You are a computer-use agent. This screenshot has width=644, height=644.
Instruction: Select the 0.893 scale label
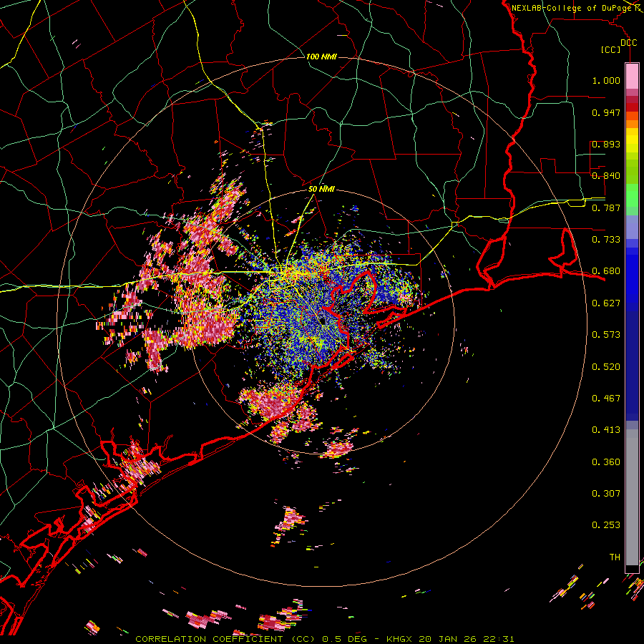606,144
